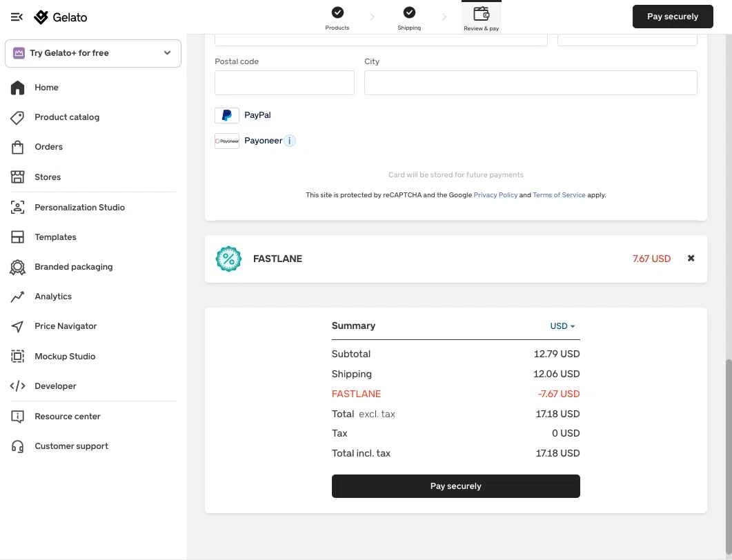Image resolution: width=732 pixels, height=560 pixels.
Task: Click the Subtotal 12.79 USD value
Action: tap(557, 354)
